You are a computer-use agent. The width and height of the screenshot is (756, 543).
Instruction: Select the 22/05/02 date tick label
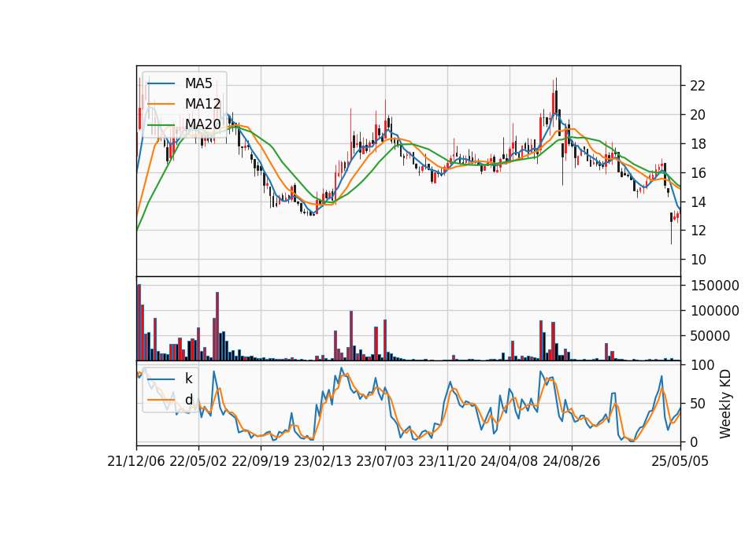(198, 461)
